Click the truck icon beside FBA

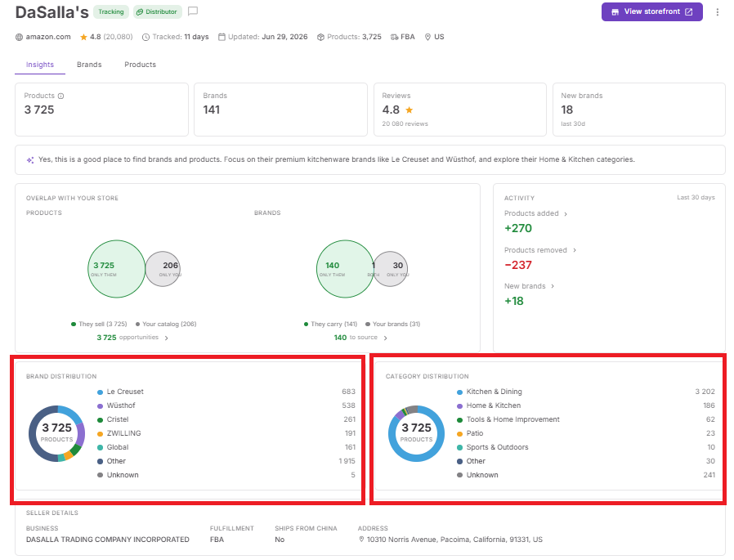(395, 37)
